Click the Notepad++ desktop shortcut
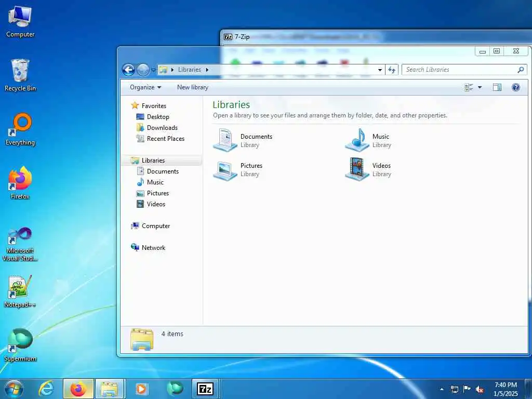532x399 pixels. 20,292
